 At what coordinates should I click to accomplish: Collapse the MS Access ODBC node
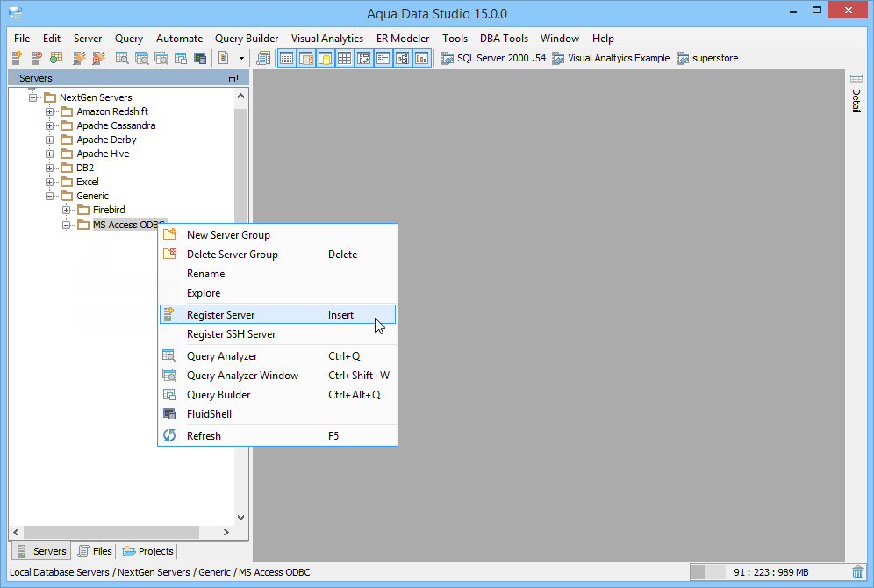point(67,226)
